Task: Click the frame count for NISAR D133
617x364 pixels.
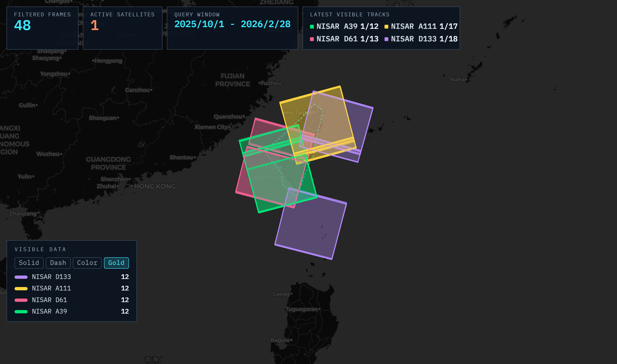Action: [x=125, y=277]
